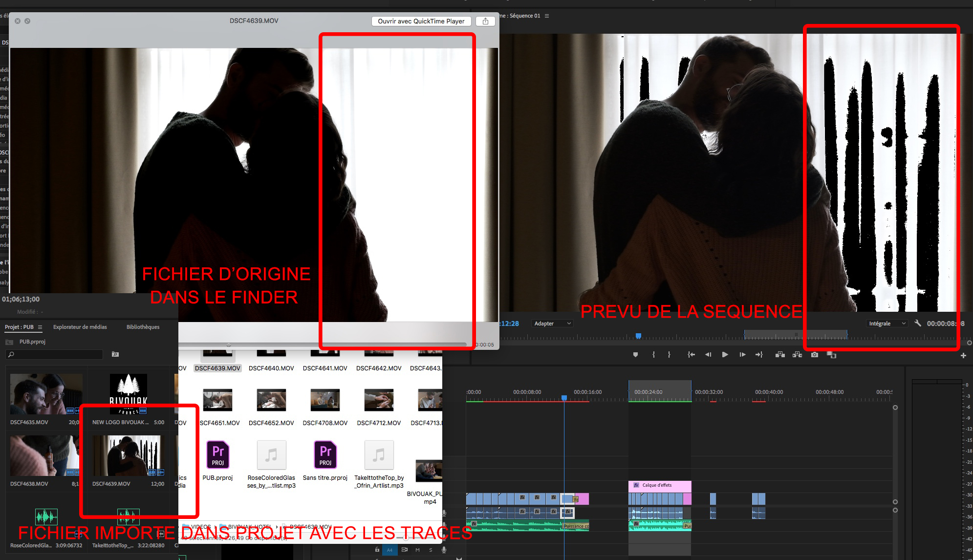Select DSCF4640.MOV file in Finder
The width and height of the screenshot is (973, 560).
271,368
